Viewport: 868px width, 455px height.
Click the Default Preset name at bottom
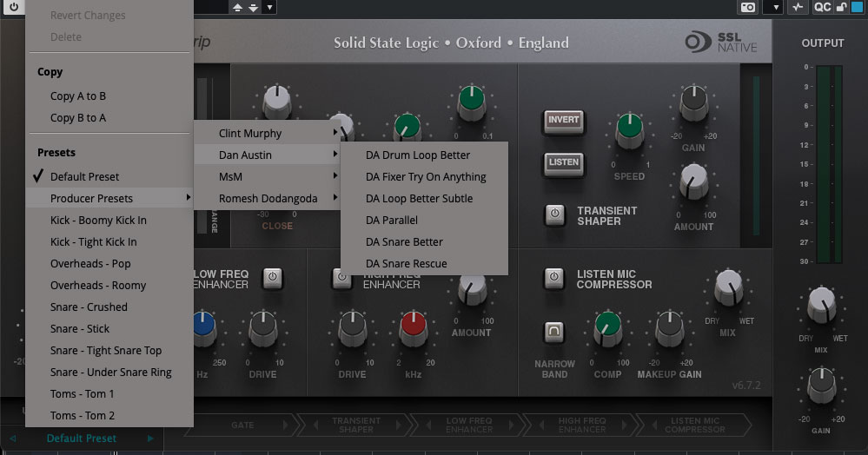click(82, 439)
